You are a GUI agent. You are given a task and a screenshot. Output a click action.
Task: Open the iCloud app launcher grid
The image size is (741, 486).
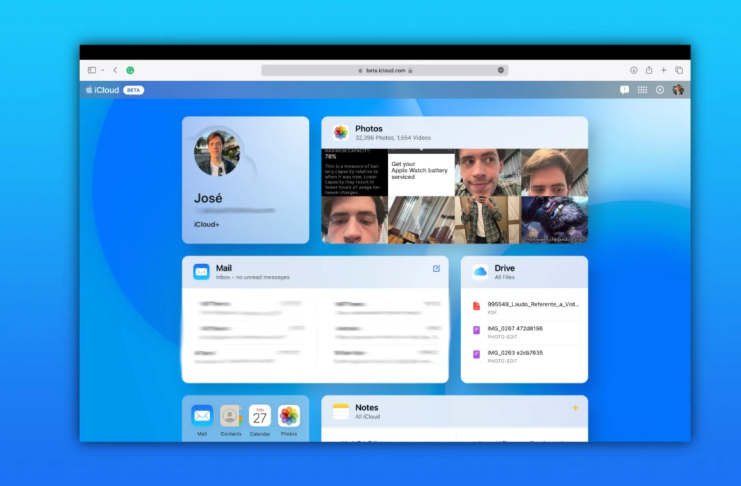[x=642, y=90]
